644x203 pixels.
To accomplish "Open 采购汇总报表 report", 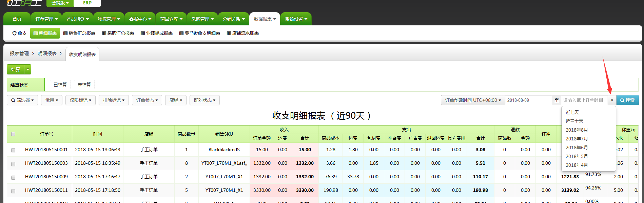I will [x=118, y=33].
